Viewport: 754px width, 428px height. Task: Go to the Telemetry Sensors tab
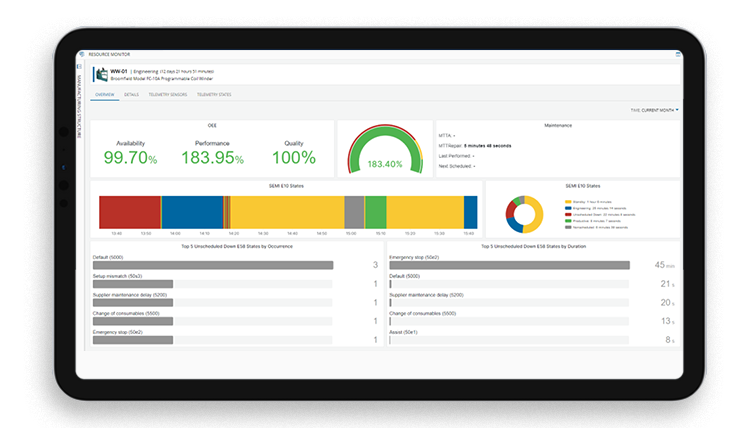click(x=167, y=94)
